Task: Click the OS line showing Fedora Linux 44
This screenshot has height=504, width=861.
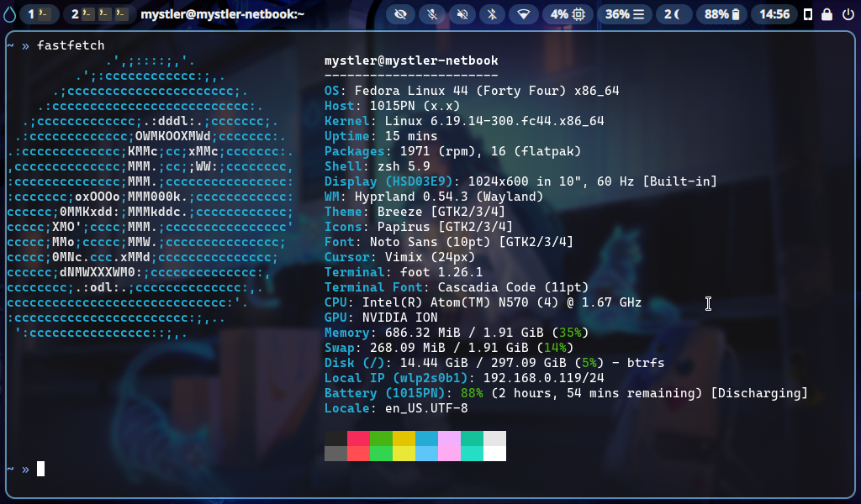Action: point(472,91)
